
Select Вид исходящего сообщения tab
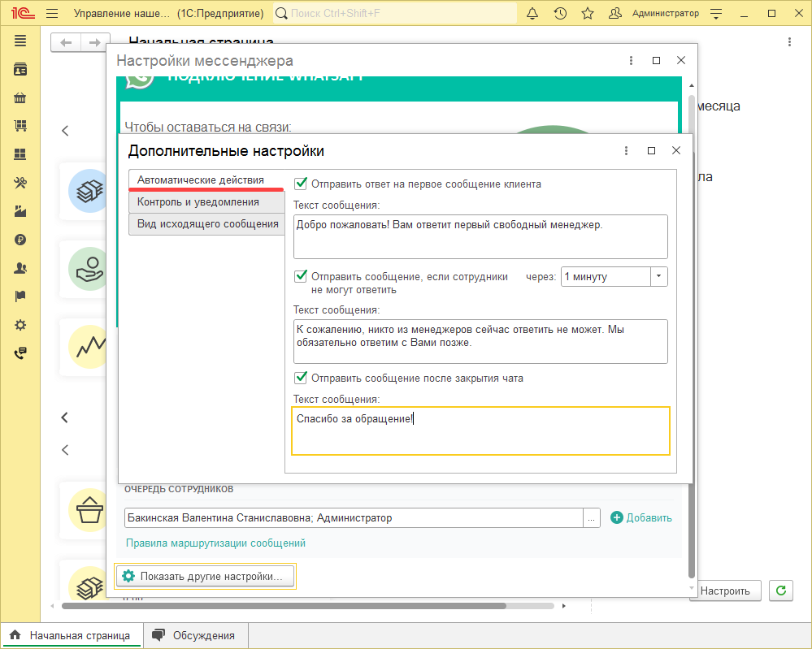click(207, 223)
